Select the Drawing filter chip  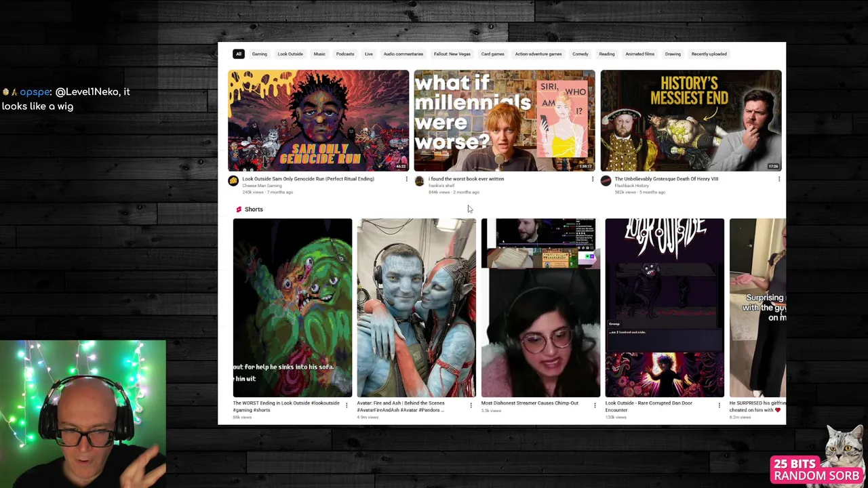pyautogui.click(x=673, y=54)
